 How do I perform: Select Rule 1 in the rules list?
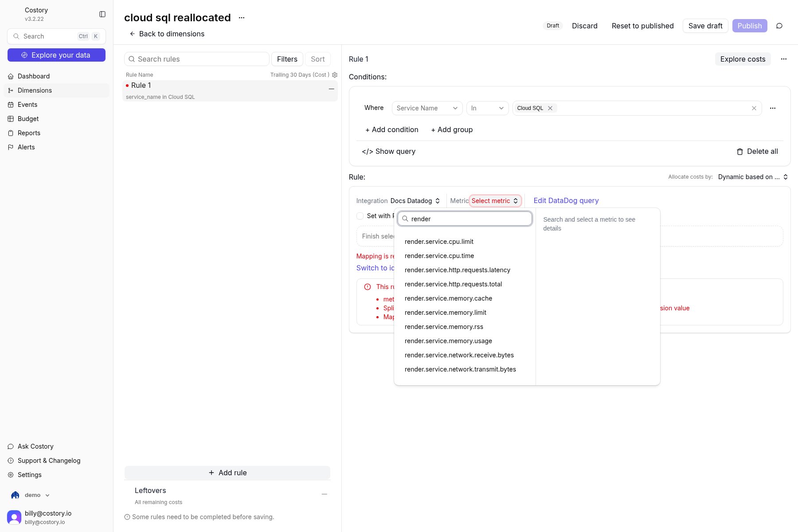pyautogui.click(x=230, y=91)
